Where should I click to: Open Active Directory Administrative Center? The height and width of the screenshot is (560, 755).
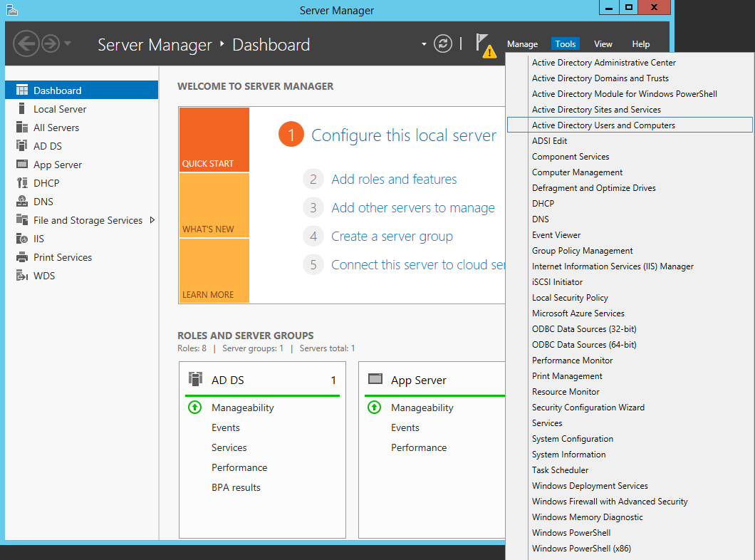(604, 63)
